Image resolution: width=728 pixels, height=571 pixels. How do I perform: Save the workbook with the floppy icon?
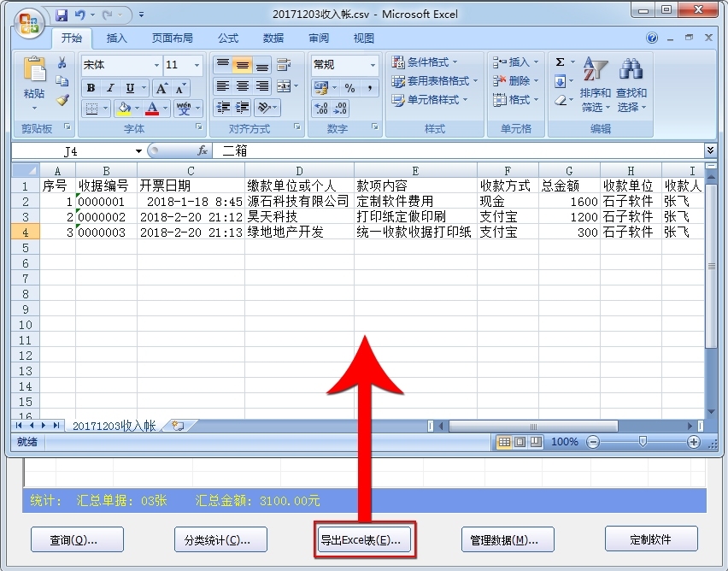click(x=62, y=15)
